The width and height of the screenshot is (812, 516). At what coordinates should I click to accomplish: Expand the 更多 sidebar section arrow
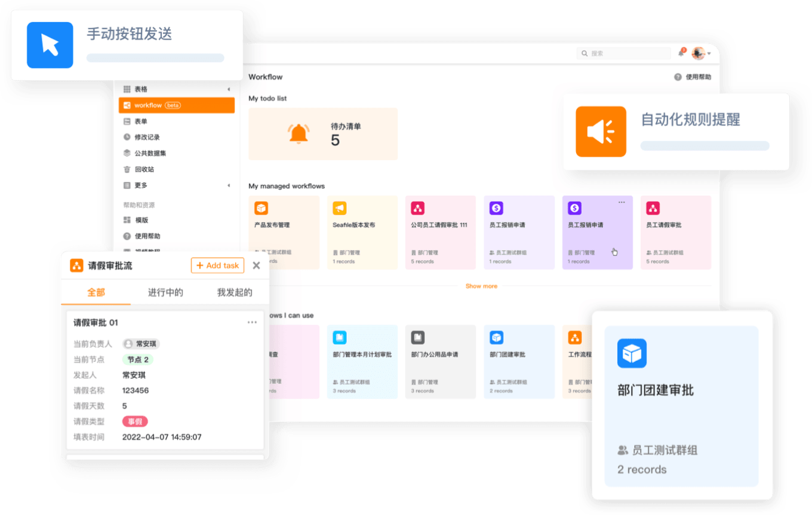coord(229,186)
